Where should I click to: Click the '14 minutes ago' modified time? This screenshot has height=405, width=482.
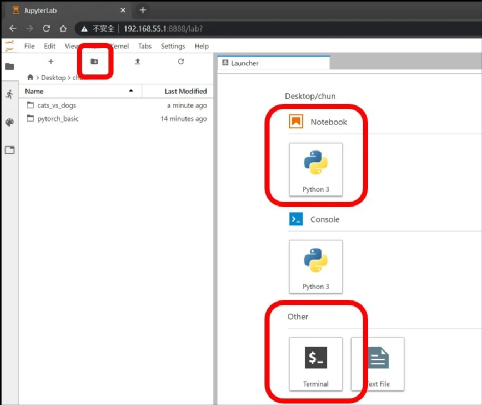(184, 119)
